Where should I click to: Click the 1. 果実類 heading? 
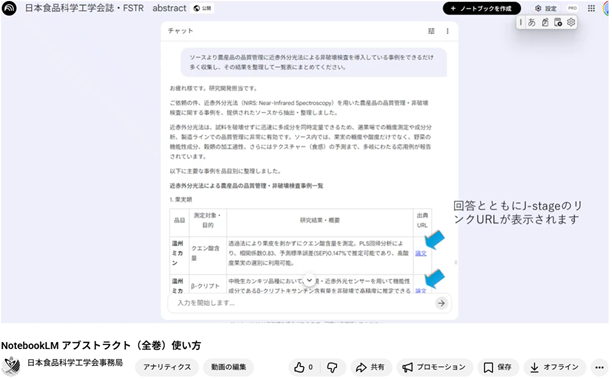pyautogui.click(x=181, y=199)
